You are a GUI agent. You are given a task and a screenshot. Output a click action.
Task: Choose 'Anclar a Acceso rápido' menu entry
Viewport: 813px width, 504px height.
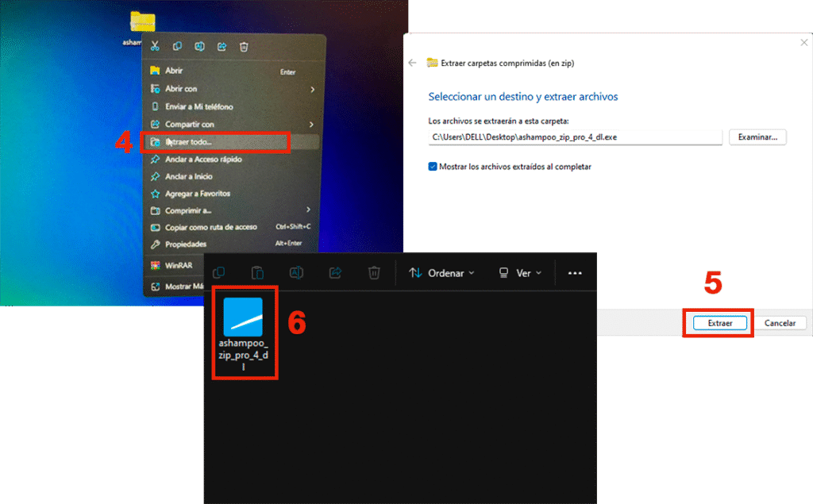[x=203, y=160]
